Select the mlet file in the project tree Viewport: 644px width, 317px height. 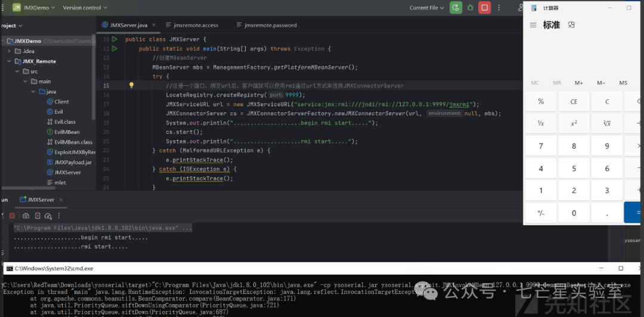(57, 182)
